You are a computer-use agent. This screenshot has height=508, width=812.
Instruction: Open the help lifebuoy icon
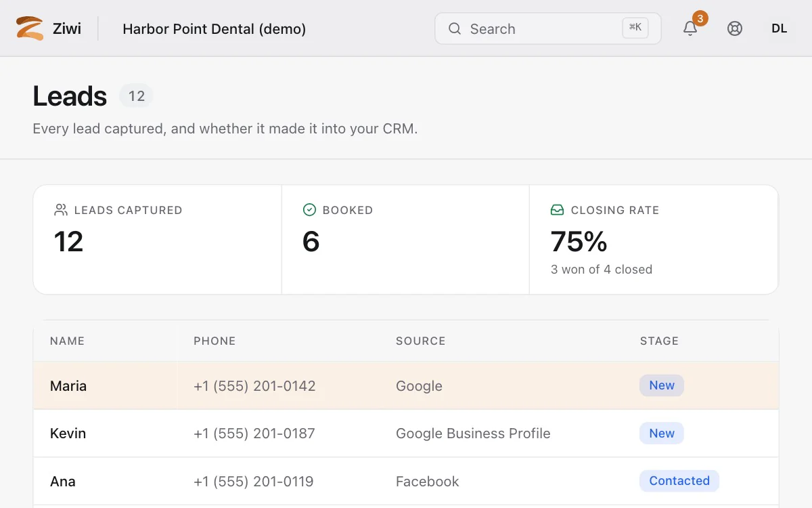[x=735, y=28]
